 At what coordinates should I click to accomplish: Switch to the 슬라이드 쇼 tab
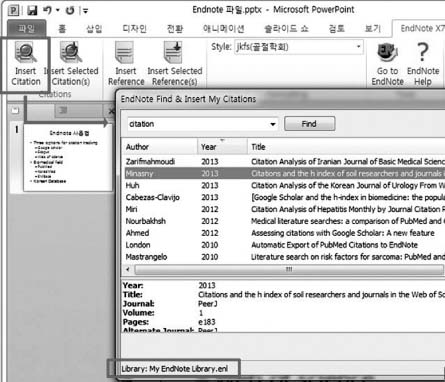286,29
